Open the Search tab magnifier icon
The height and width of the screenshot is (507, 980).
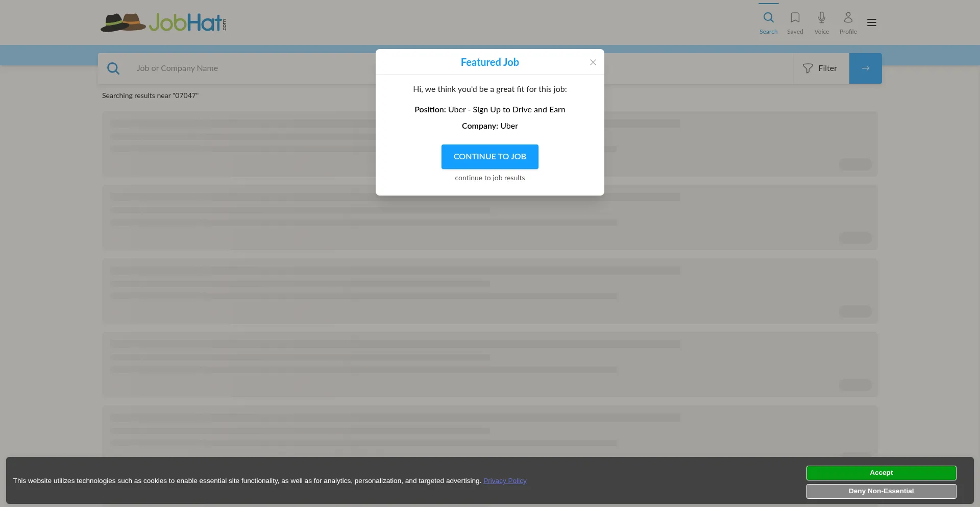pos(768,18)
